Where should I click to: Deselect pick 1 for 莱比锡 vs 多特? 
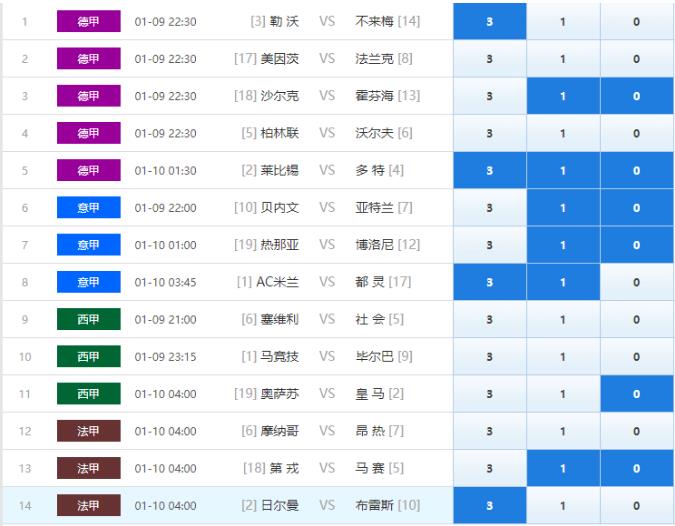(x=563, y=170)
